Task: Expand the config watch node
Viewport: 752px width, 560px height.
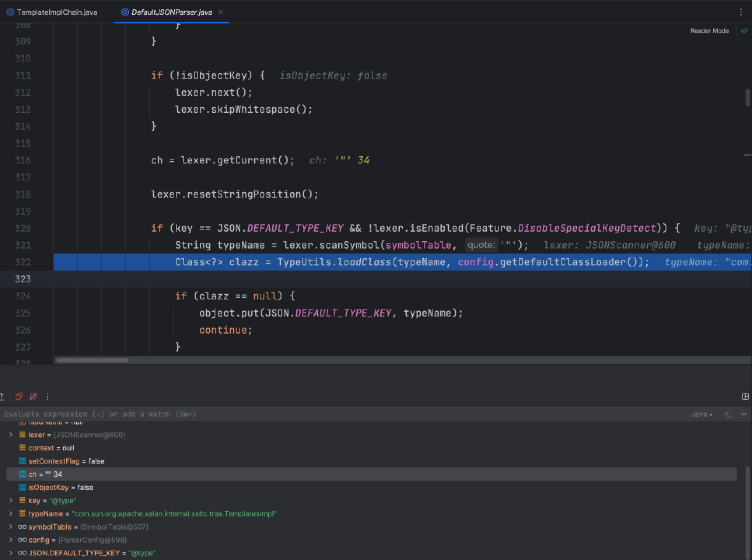Action: click(11, 540)
